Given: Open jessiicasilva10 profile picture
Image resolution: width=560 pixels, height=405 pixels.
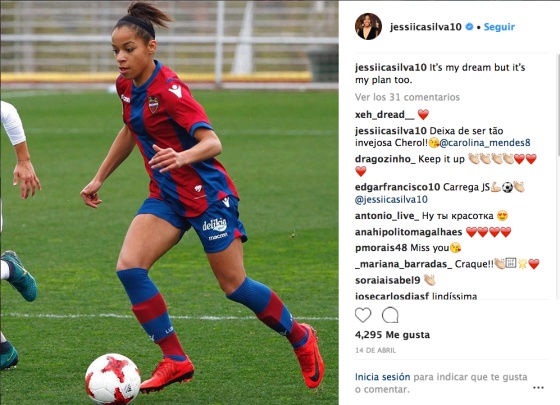Looking at the screenshot, I should 368,26.
